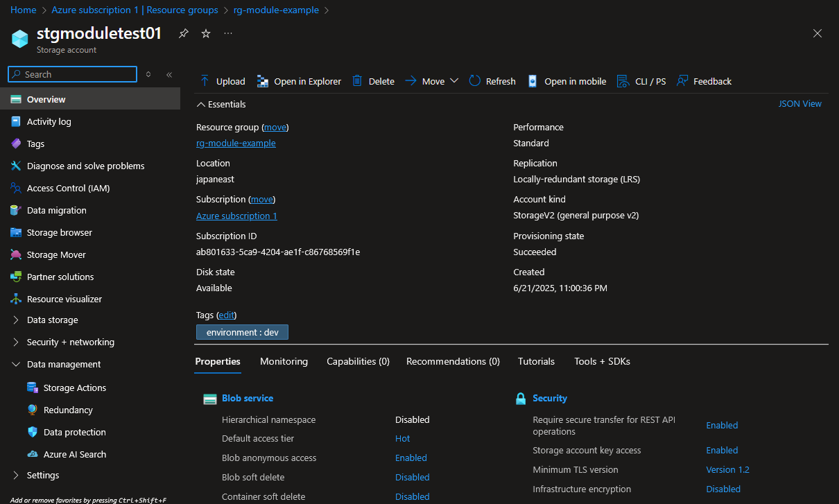Image resolution: width=839 pixels, height=504 pixels.
Task: Expand the Data storage menu group
Action: (x=16, y=320)
